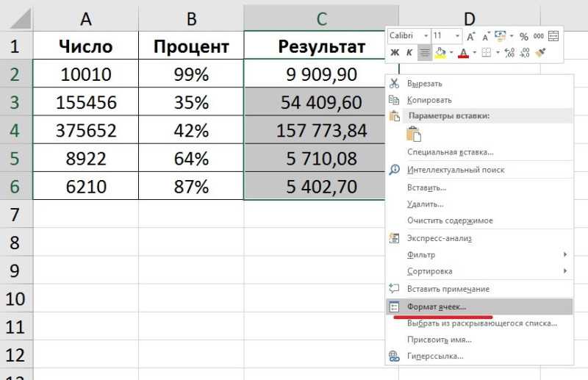Viewport: 588px width, 380px height.
Task: Expand the Сортировка submenu arrow
Action: click(x=564, y=270)
